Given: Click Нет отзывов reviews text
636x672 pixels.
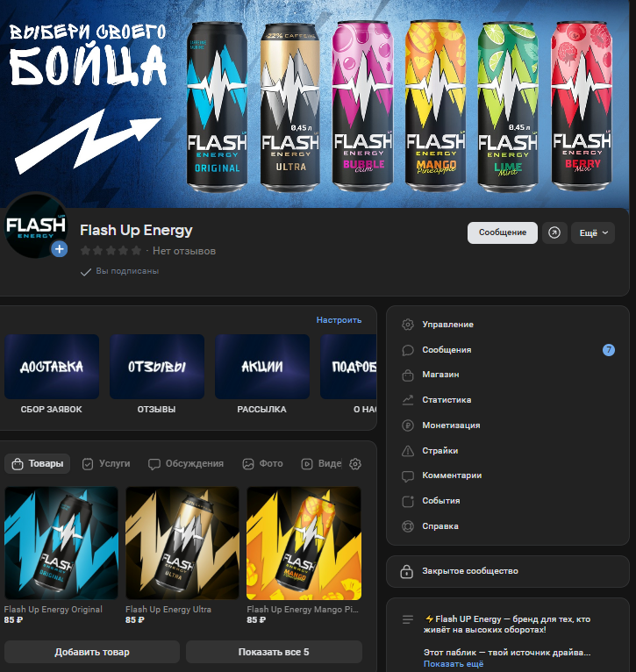Looking at the screenshot, I should click(184, 251).
